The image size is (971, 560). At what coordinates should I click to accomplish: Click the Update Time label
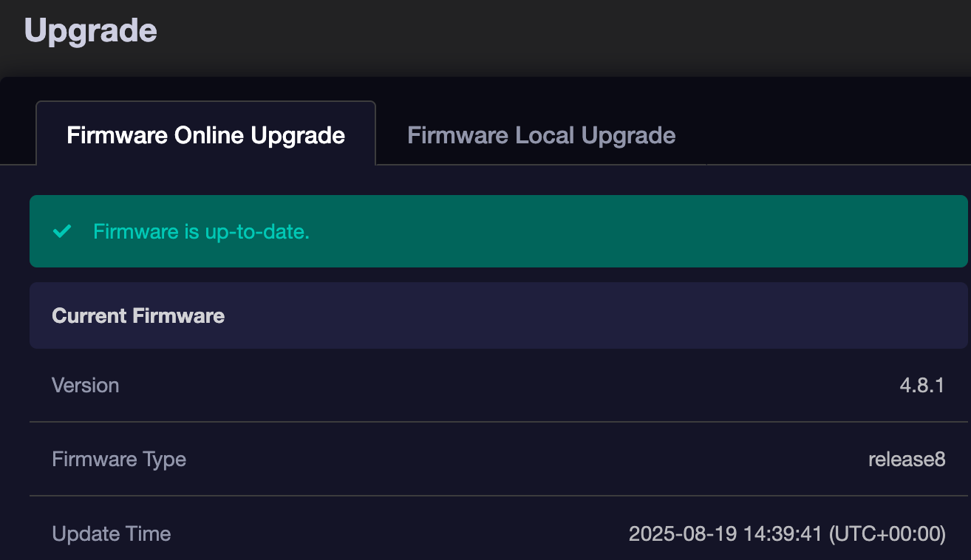click(x=111, y=533)
